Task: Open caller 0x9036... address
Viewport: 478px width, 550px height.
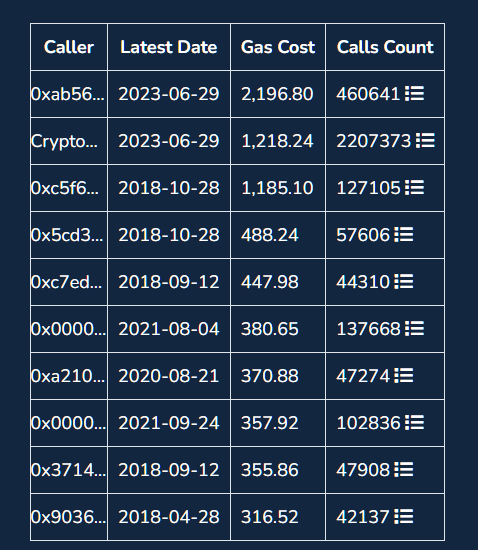Action: click(68, 517)
